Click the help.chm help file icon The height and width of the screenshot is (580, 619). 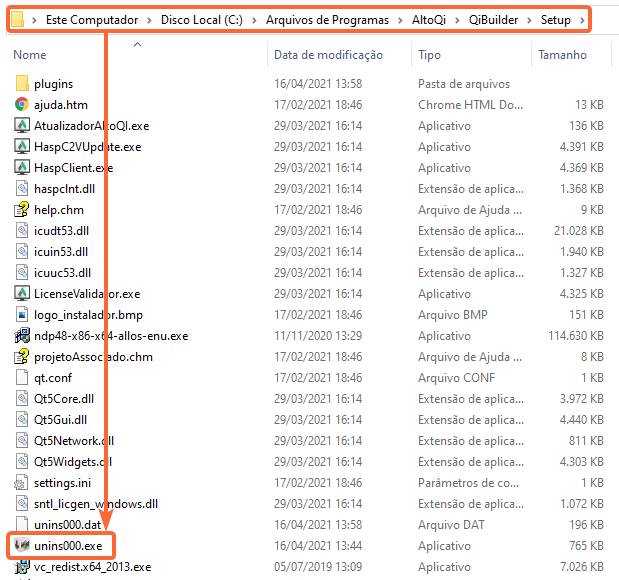(x=22, y=210)
